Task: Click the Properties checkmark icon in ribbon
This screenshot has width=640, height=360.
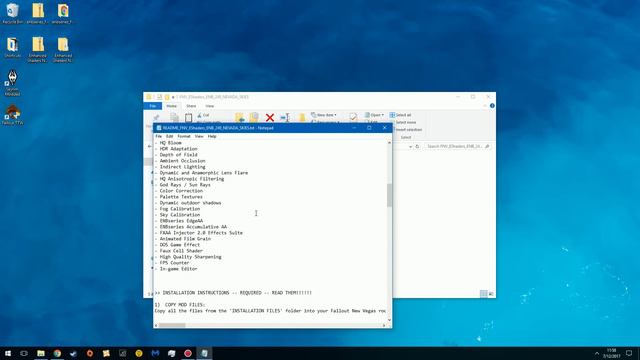Action: pos(353,118)
